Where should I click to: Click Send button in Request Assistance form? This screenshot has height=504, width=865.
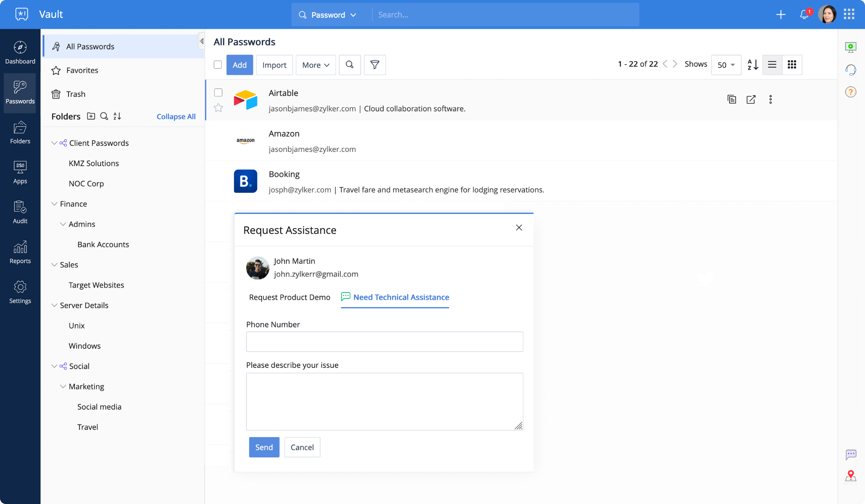[x=263, y=447]
